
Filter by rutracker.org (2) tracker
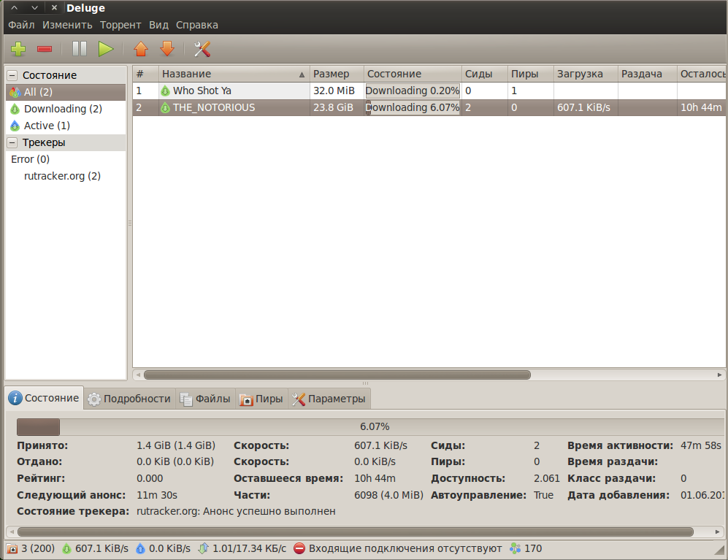coord(66,176)
